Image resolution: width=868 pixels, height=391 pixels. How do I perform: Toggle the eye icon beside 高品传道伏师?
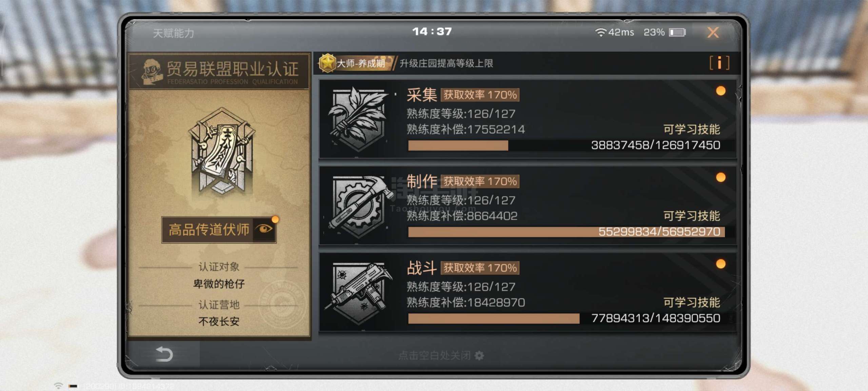264,229
